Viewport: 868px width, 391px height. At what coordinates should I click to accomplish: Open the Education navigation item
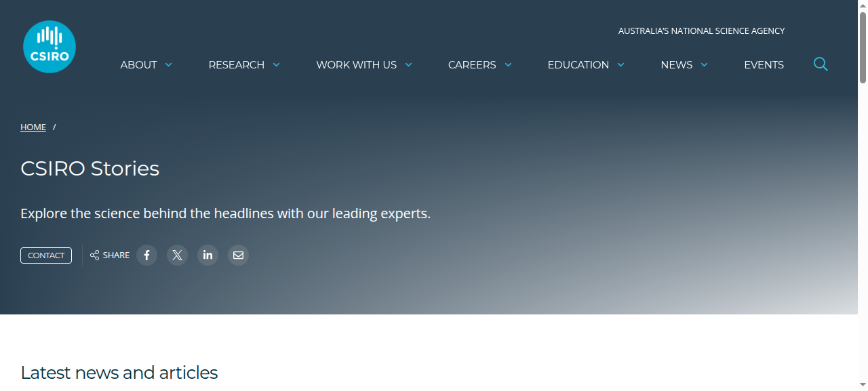tap(578, 65)
